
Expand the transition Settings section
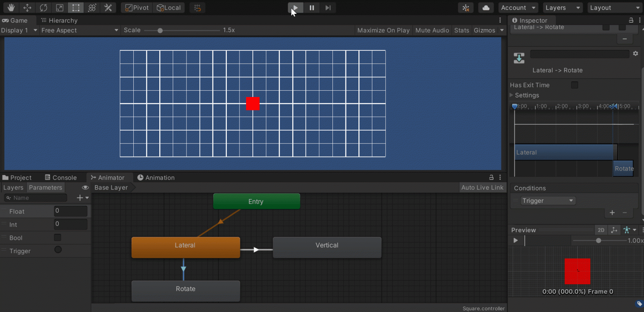[x=512, y=95]
